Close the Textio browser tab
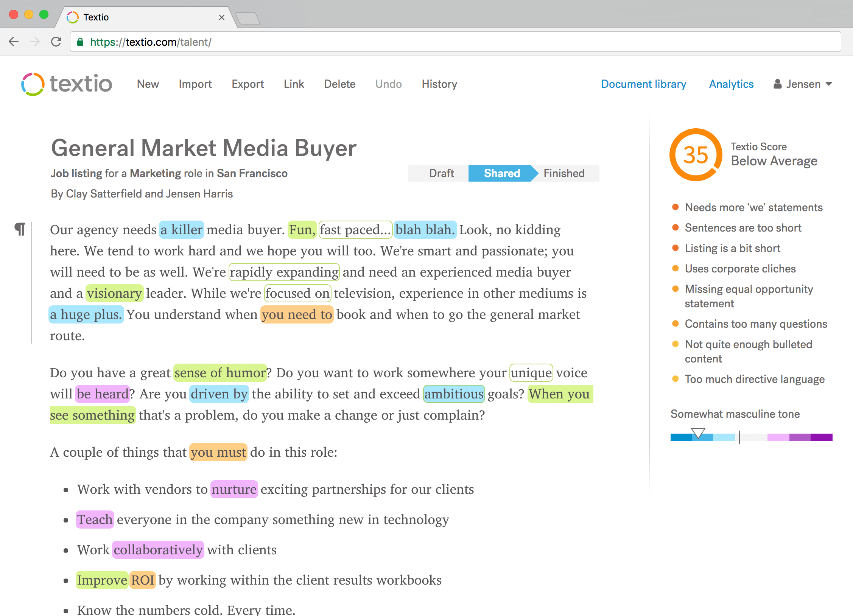The width and height of the screenshot is (853, 616). [x=222, y=17]
